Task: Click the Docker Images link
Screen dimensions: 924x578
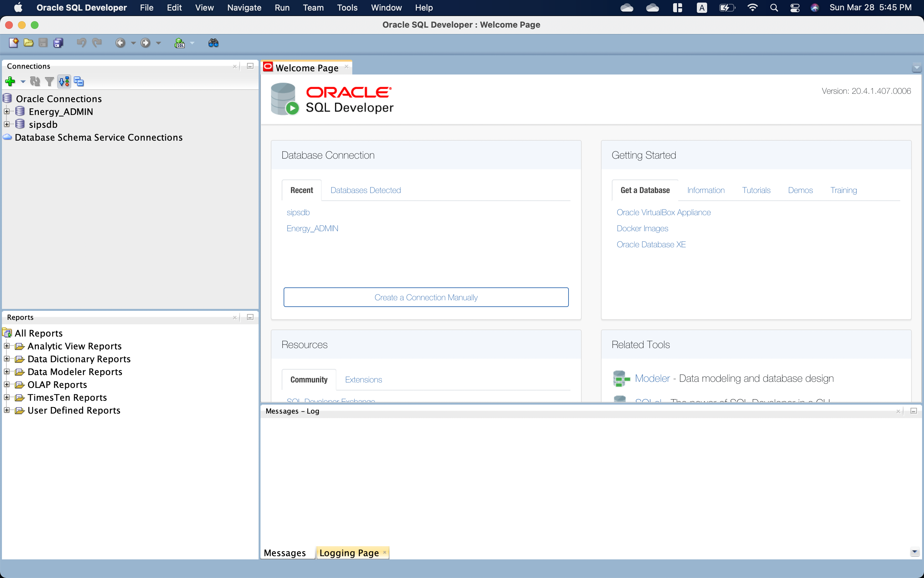Action: [x=642, y=228]
